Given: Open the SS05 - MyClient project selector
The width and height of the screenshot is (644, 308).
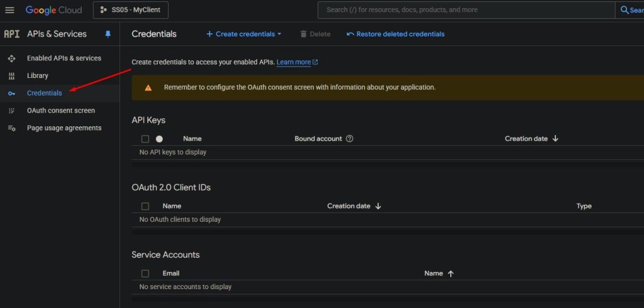Looking at the screenshot, I should (x=131, y=10).
